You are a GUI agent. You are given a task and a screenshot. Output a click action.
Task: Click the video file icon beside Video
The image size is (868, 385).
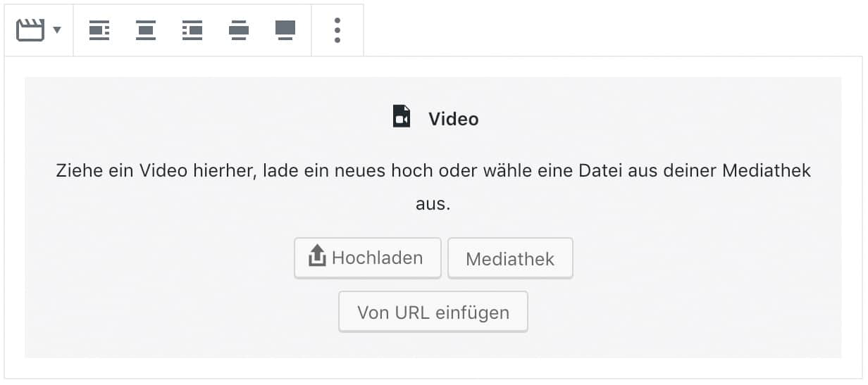pos(402,116)
